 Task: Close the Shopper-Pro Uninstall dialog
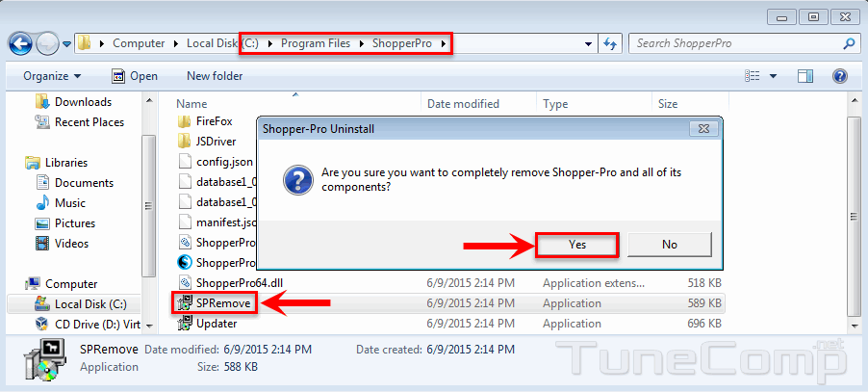click(x=703, y=129)
